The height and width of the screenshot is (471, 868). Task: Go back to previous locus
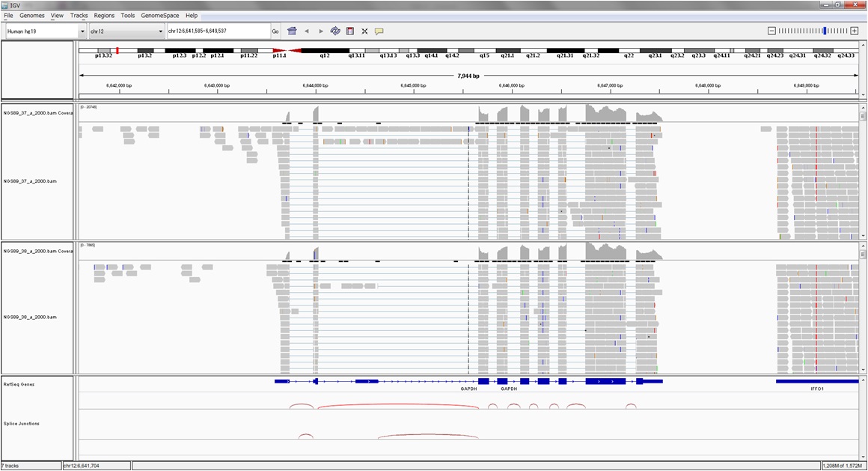point(307,31)
